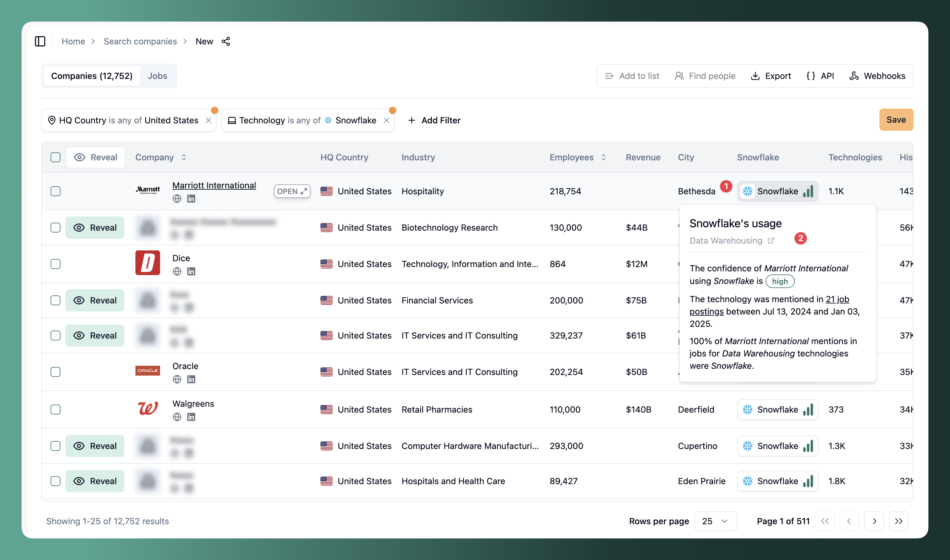The width and height of the screenshot is (950, 560).
Task: Click the orange Save button
Action: pos(896,120)
